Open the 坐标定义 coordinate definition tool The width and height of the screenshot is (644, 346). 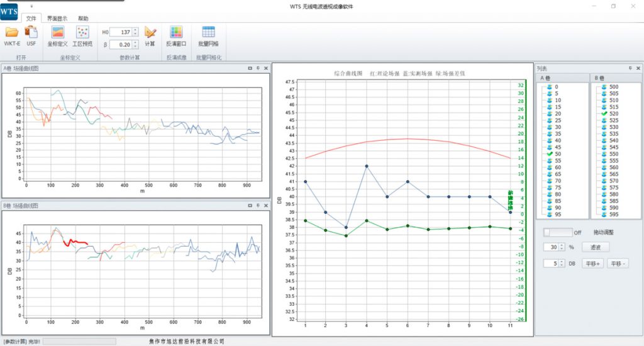pos(57,36)
